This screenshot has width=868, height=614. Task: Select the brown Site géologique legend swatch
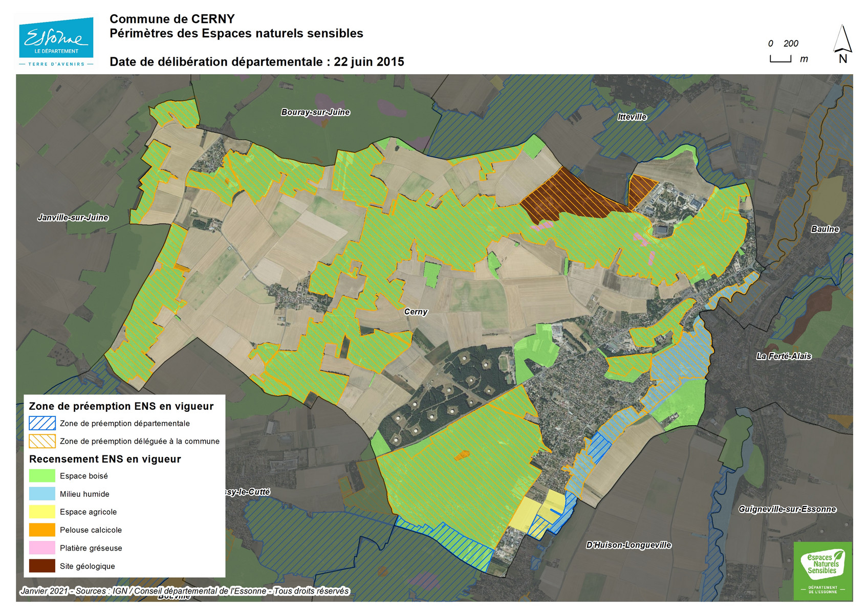click(42, 566)
